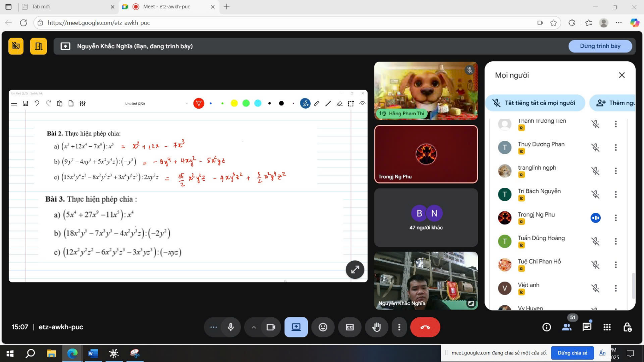The image size is (644, 362).
Task: Toggle the camera on or off
Action: 271,327
